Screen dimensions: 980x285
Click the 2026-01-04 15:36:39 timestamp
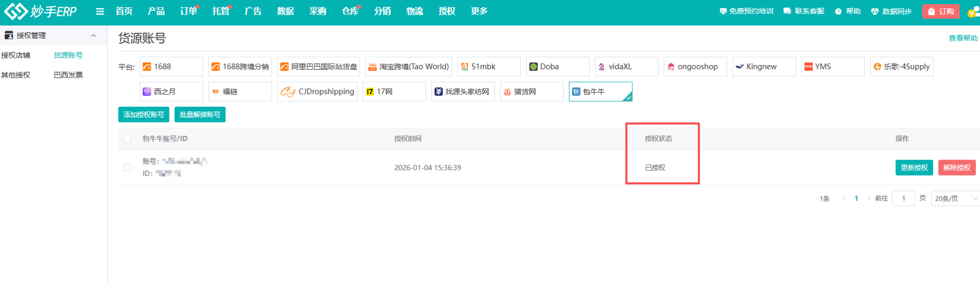[x=428, y=168]
